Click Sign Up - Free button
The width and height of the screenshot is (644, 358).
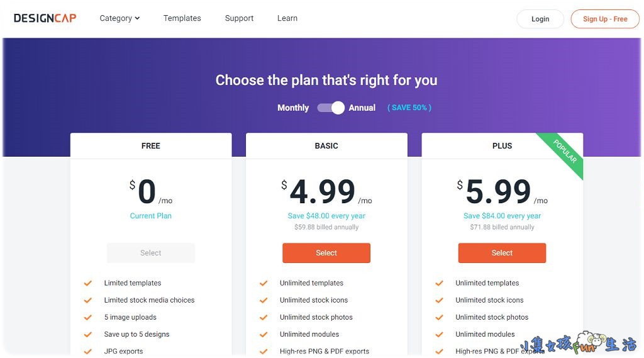tap(605, 19)
